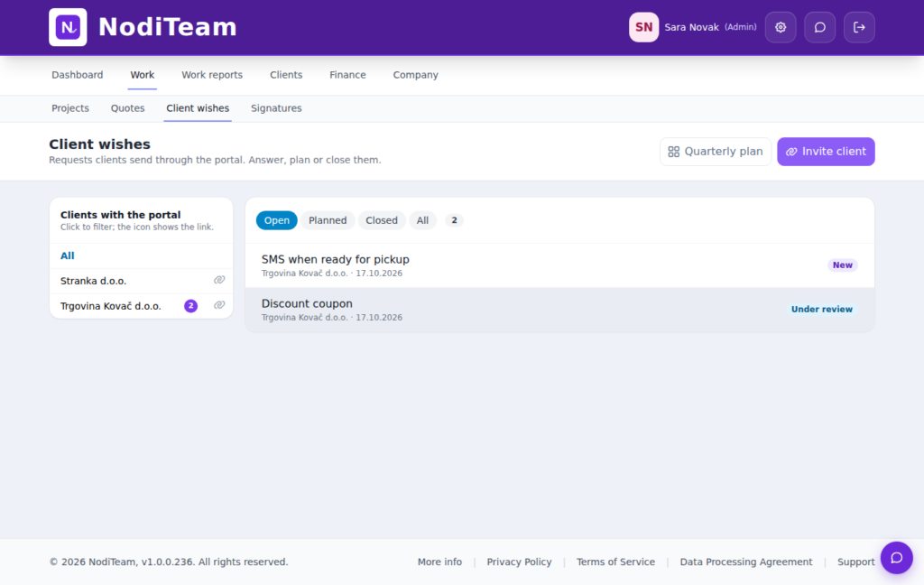This screenshot has width=924, height=585.
Task: Click the purple 2 badge next to Trgovina Kovač
Action: pos(191,305)
